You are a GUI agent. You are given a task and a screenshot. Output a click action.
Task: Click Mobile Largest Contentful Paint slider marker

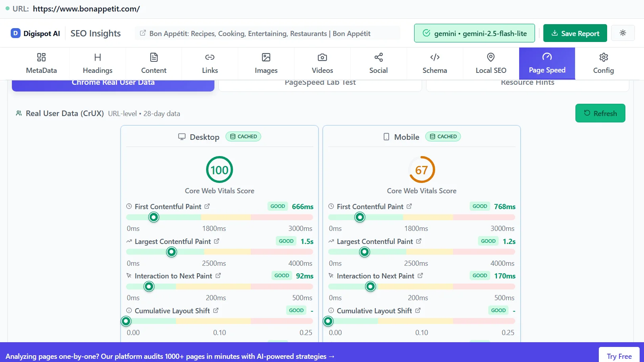(365, 252)
